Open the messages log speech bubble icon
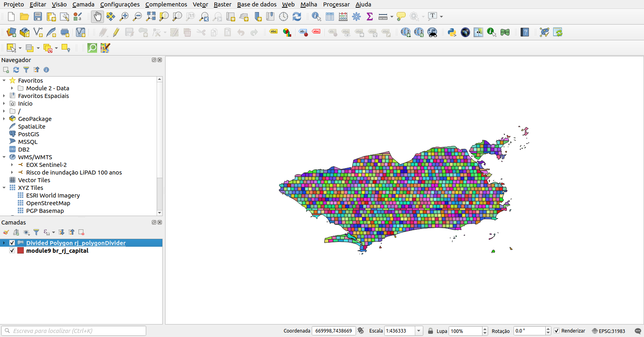 638,331
